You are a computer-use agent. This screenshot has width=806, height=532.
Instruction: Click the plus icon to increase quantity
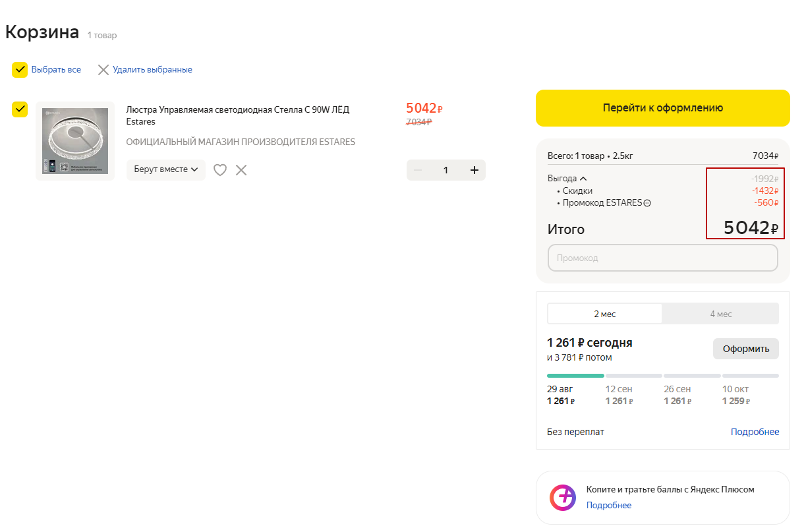474,170
